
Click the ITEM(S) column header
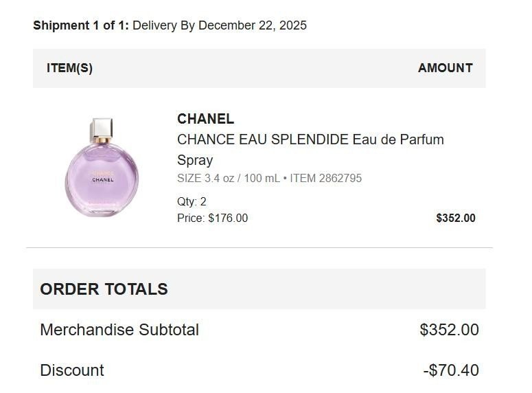click(x=69, y=68)
